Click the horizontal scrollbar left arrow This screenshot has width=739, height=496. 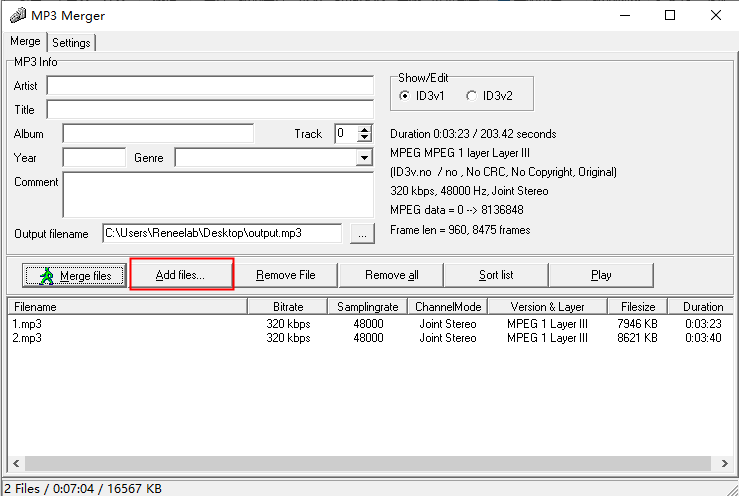coord(16,463)
